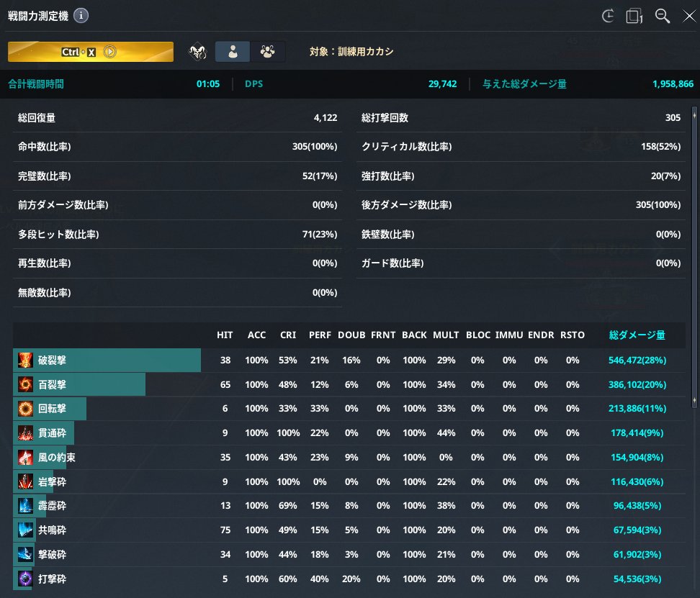This screenshot has height=598, width=700.
Task: Sort by the ACC column header
Action: tap(256, 335)
